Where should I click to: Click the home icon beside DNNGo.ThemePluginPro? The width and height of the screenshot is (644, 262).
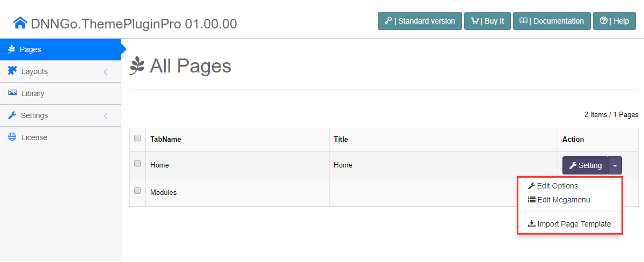click(20, 23)
